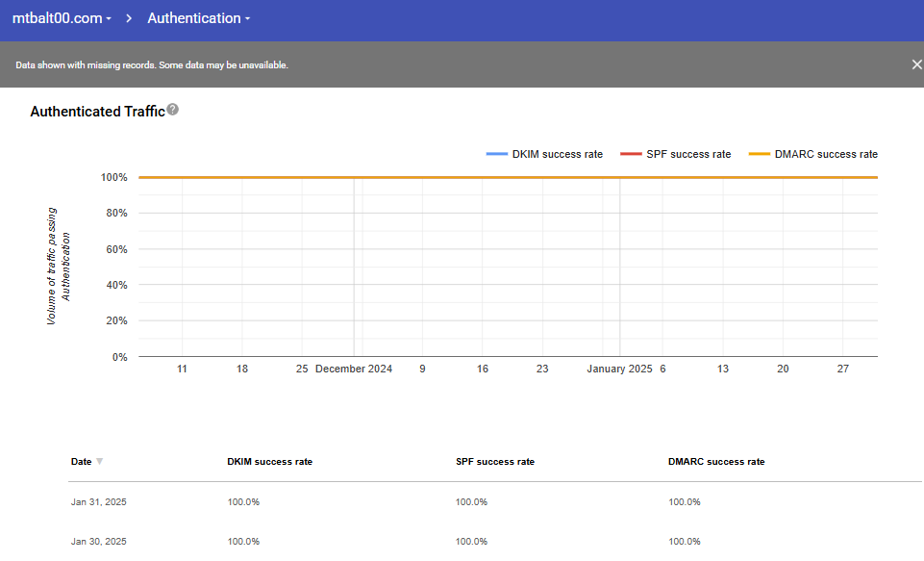The width and height of the screenshot is (924, 561).
Task: Click the SPF success rate column header
Action: [x=494, y=462]
